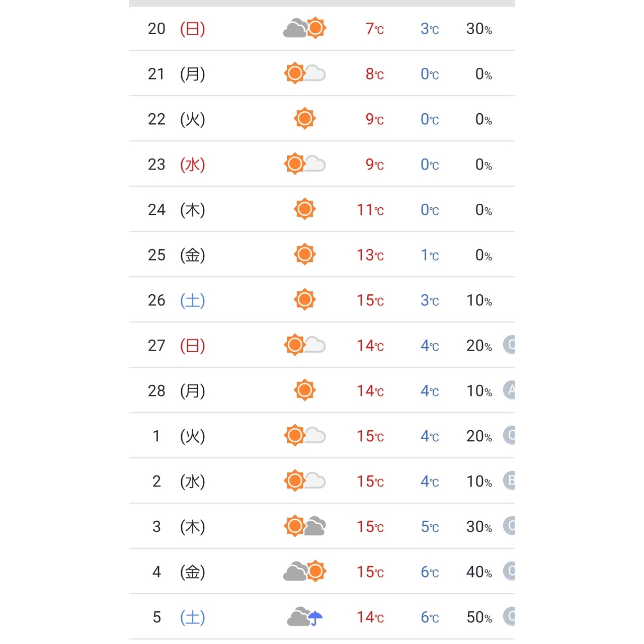Click the sun-cloud icon for the 23rd (水)
This screenshot has height=644, width=644.
coord(305,164)
